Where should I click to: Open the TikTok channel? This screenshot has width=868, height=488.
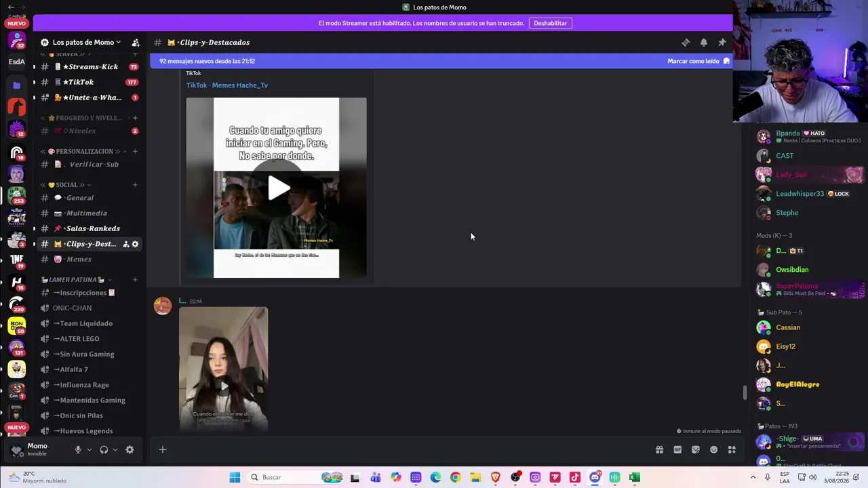89,82
